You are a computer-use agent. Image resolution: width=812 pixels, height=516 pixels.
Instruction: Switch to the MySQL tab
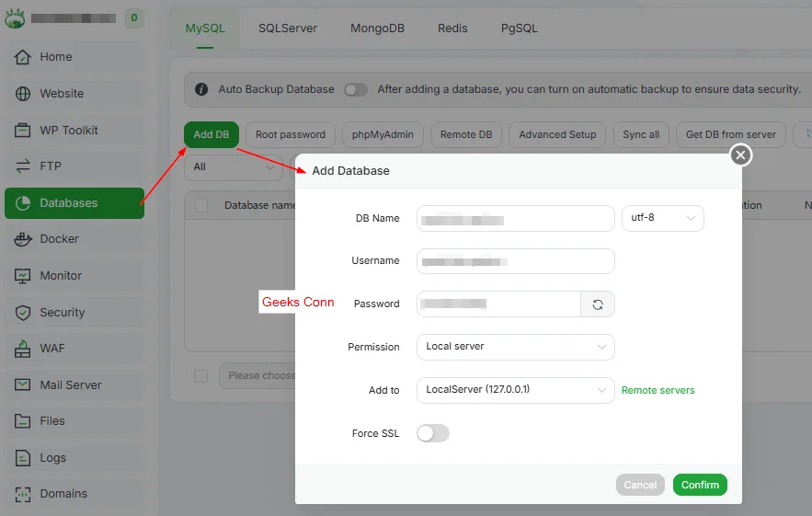(205, 29)
